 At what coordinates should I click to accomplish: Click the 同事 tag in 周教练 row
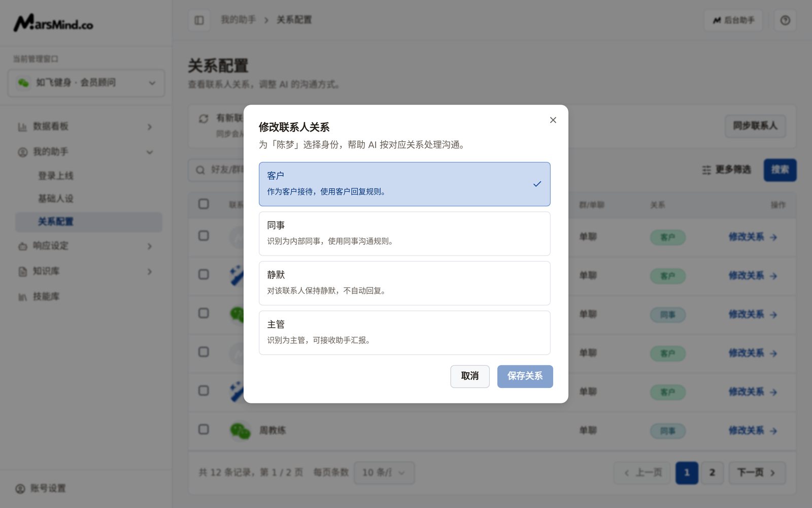668,431
